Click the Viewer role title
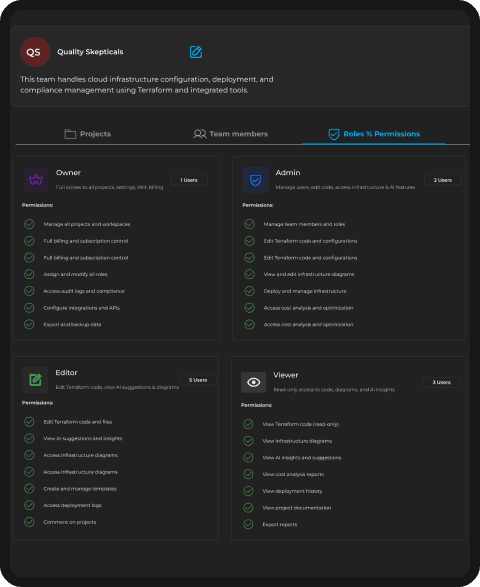This screenshot has height=587, width=480. tap(286, 375)
